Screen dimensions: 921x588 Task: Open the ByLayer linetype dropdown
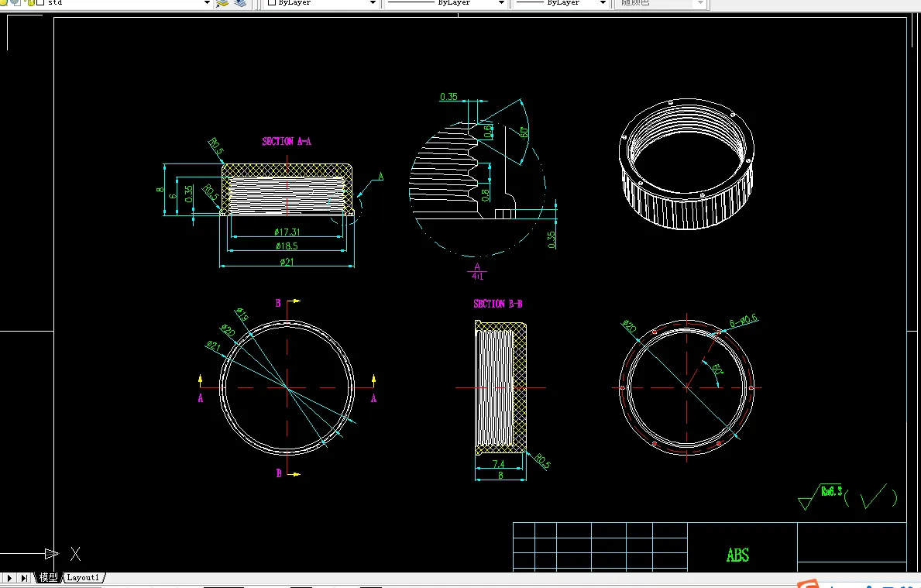(446, 3)
